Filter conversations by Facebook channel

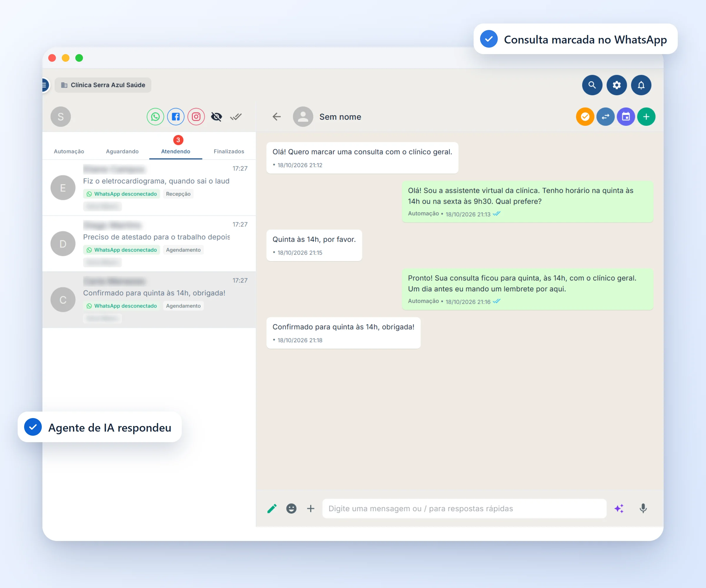[x=176, y=117]
